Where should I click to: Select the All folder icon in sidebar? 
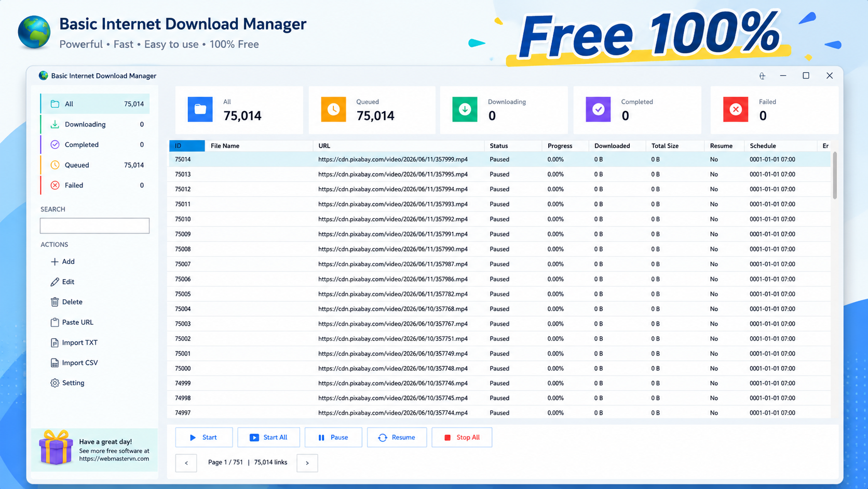tap(55, 104)
